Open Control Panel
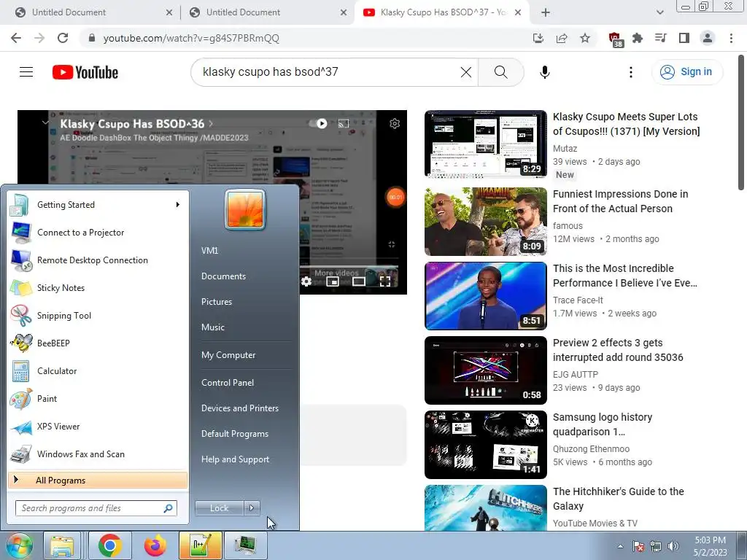Viewport: 747px width, 560px height. [228, 382]
